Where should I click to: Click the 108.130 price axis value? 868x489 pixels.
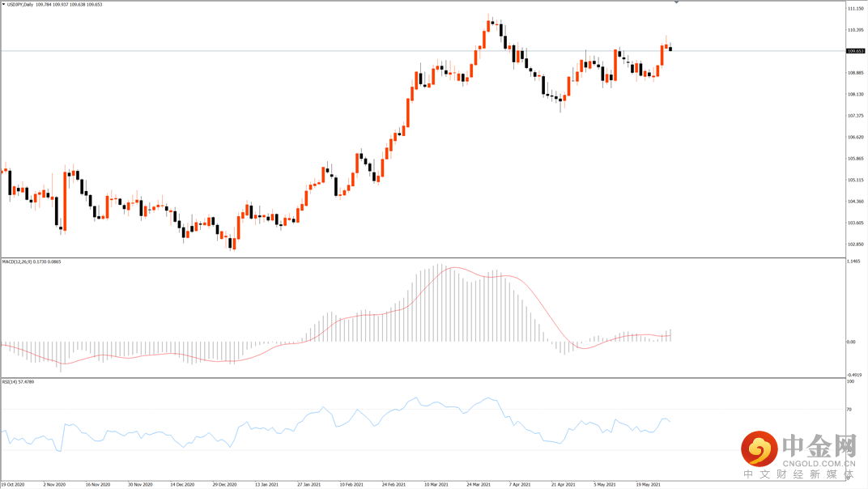pyautogui.click(x=855, y=94)
